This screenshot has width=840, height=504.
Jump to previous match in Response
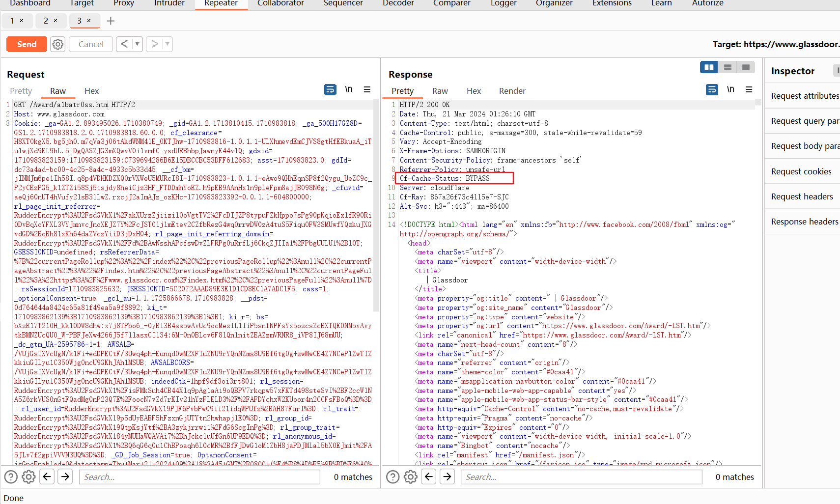[429, 476]
